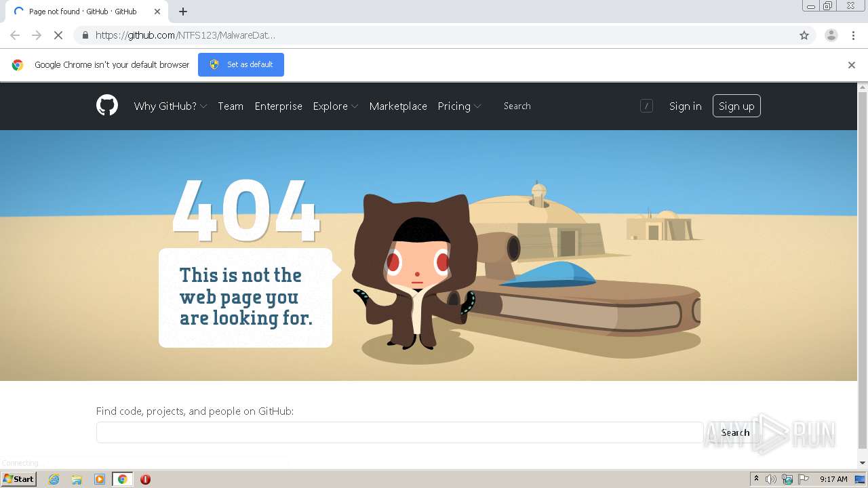868x488 pixels.
Task: Expand the Pricing dropdown
Action: (459, 106)
